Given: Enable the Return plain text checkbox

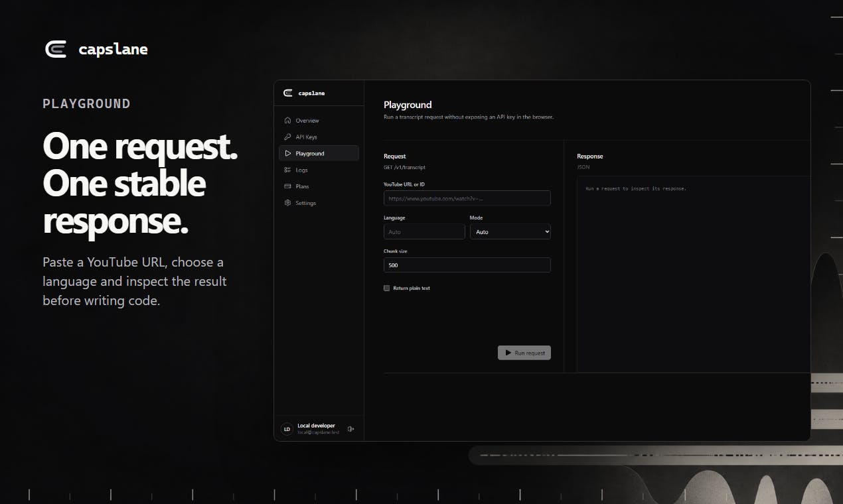Looking at the screenshot, I should (387, 288).
